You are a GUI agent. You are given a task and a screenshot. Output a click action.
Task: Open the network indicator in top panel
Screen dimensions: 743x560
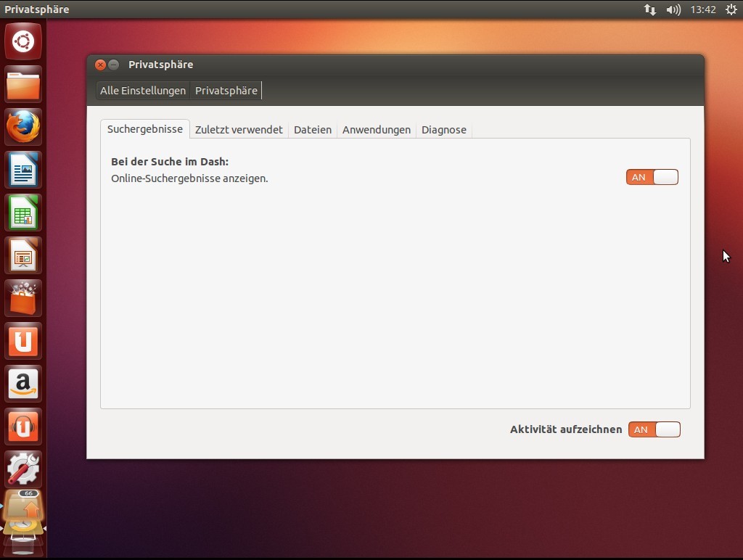pos(649,9)
